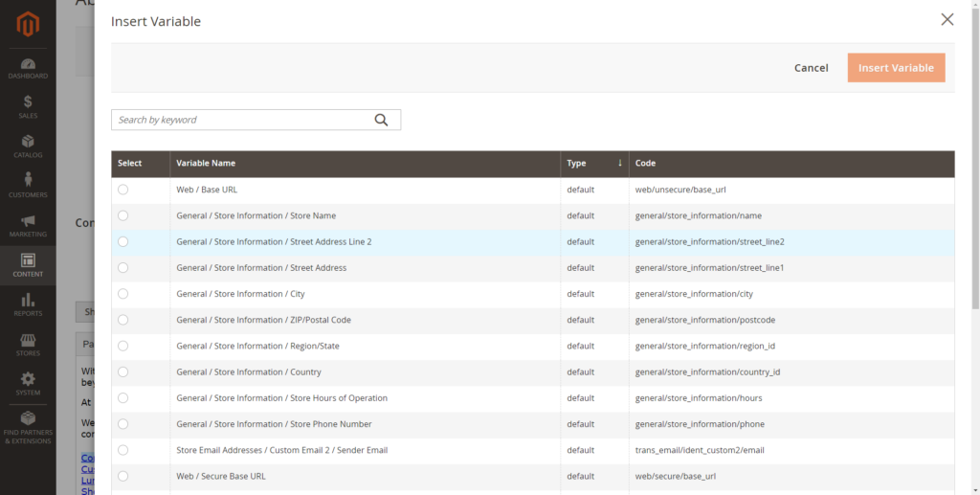Viewport: 980px width, 495px height.
Task: Click general/store_information/region_id code text
Action: [x=705, y=346]
